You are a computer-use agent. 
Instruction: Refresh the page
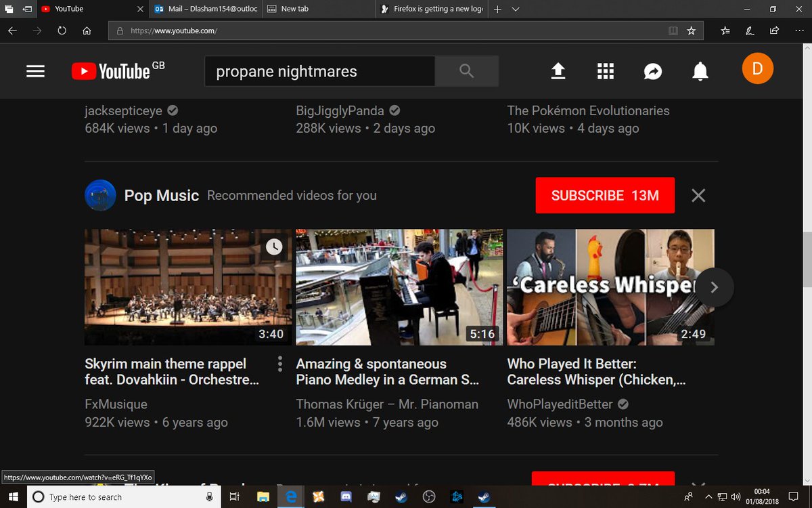62,30
